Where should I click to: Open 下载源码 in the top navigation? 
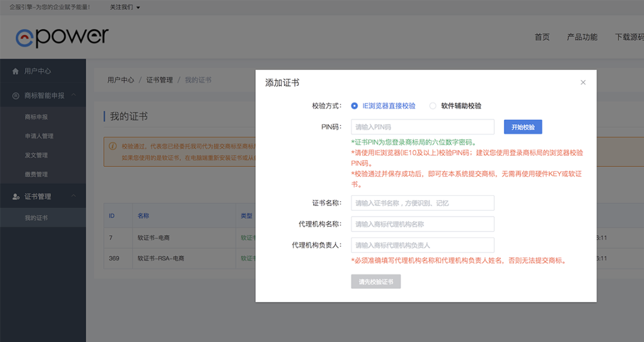click(x=629, y=37)
